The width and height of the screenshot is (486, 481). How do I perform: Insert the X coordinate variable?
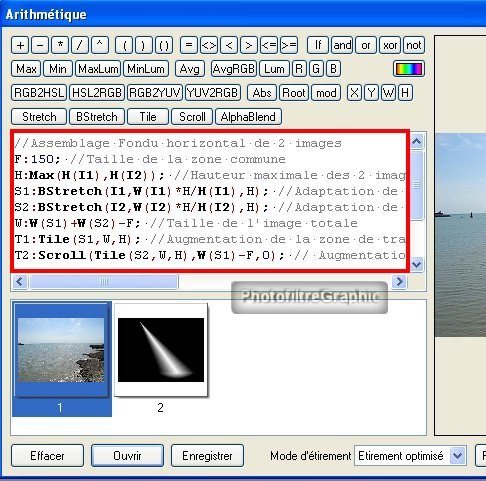click(x=354, y=93)
